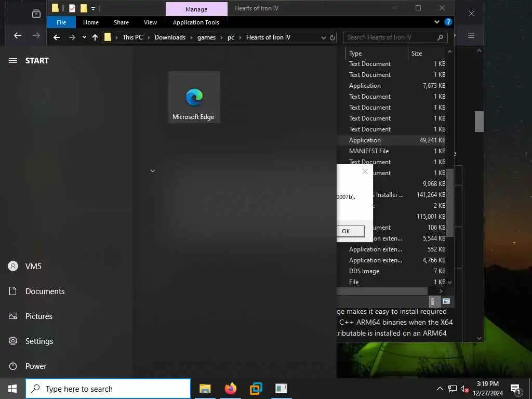Click 'games' in the address path
This screenshot has height=399, width=532.
(206, 37)
